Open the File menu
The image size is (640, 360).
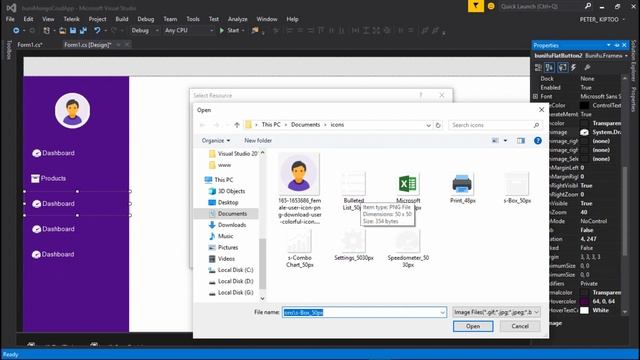coord(10,19)
